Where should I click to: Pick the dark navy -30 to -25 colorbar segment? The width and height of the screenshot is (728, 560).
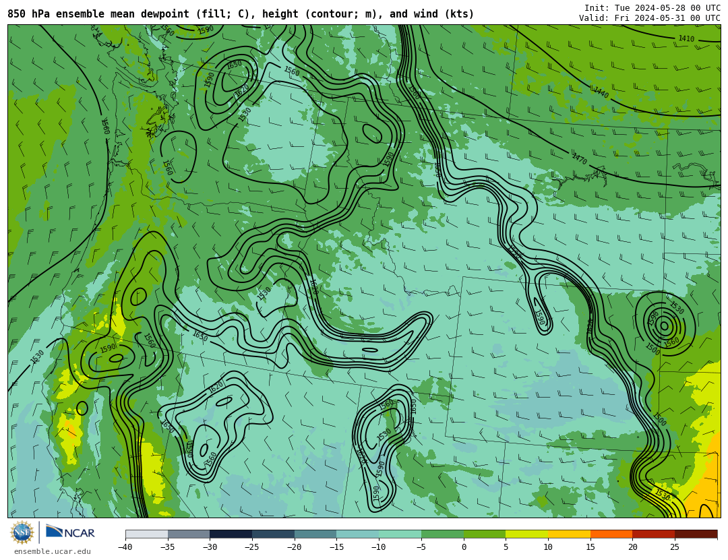coord(231,534)
